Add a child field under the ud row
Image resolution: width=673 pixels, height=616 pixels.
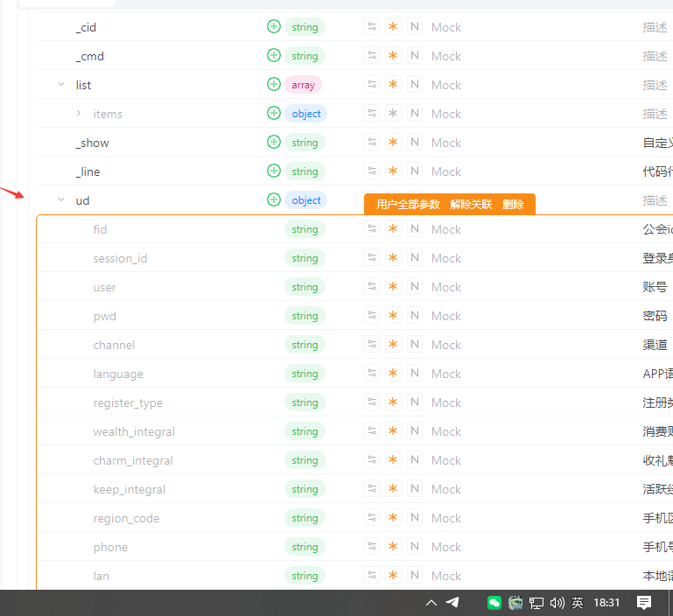(274, 200)
